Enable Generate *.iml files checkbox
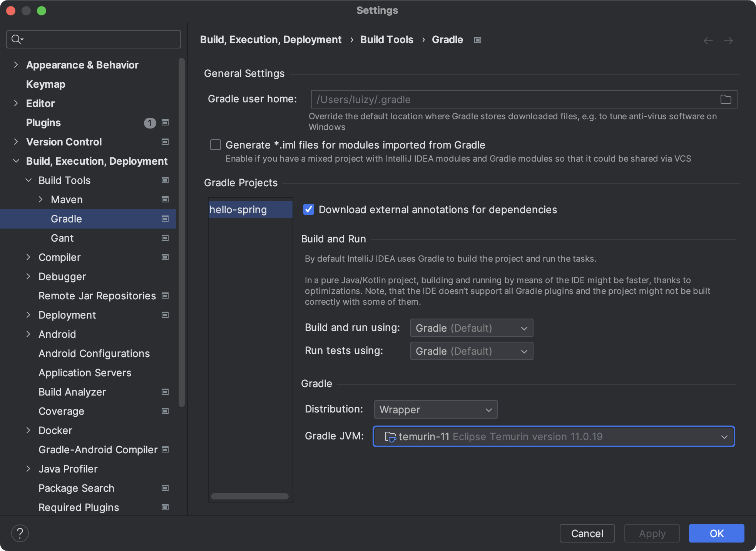 point(216,145)
